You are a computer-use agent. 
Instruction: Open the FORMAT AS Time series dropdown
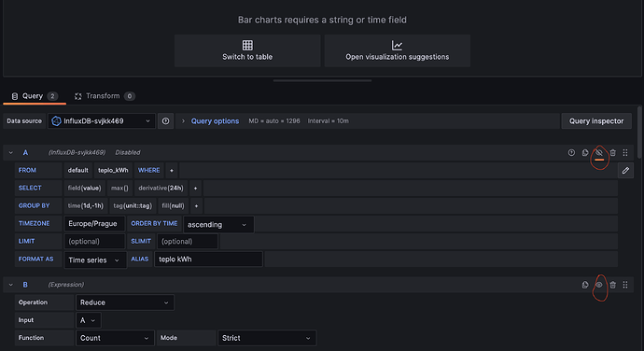tap(95, 260)
